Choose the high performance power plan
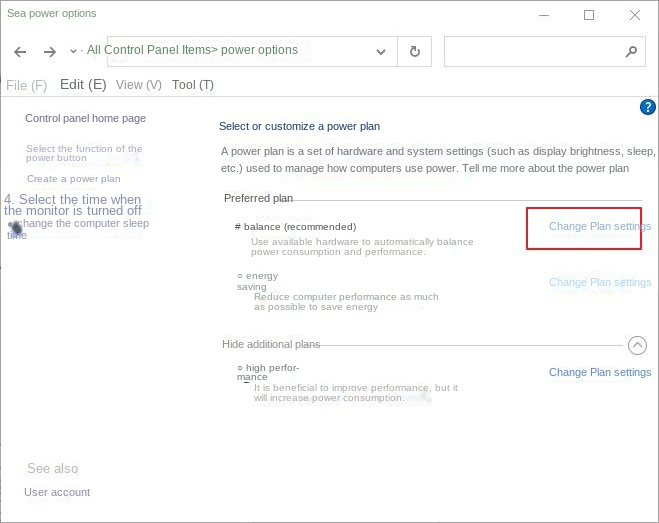 [x=240, y=368]
